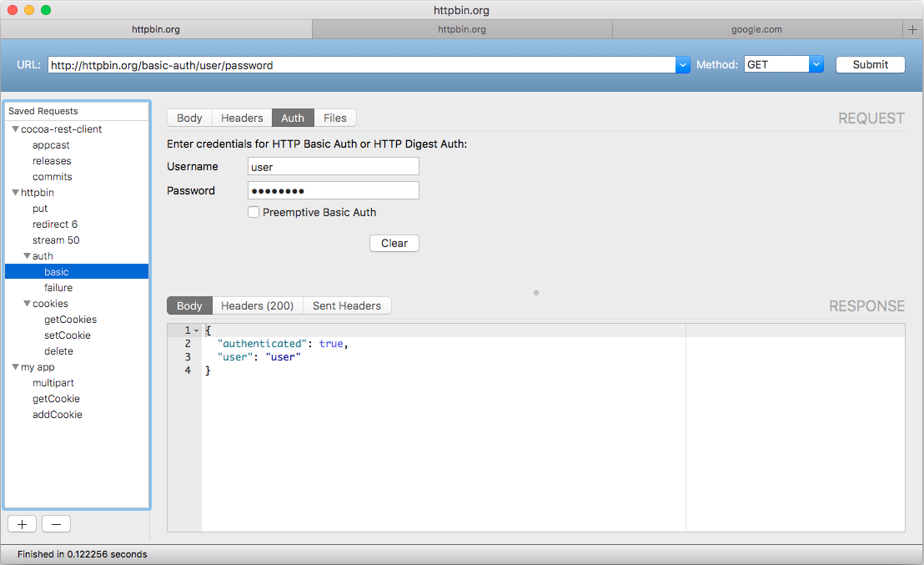This screenshot has width=924, height=565.
Task: Click the "user" value on line 3
Action: pyautogui.click(x=283, y=357)
